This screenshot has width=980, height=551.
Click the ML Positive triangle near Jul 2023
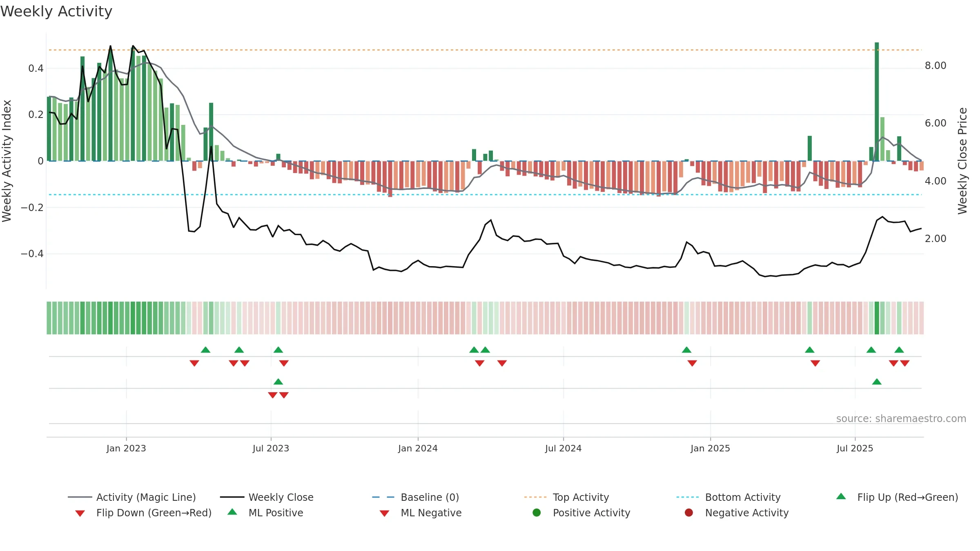coord(278,382)
